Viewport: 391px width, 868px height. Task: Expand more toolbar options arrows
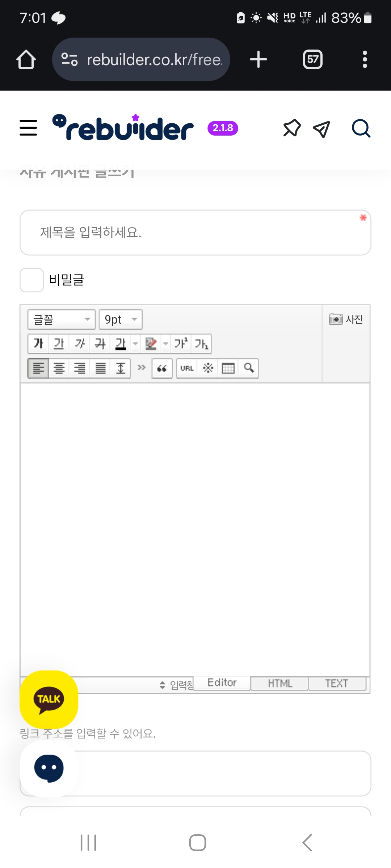[x=142, y=367]
